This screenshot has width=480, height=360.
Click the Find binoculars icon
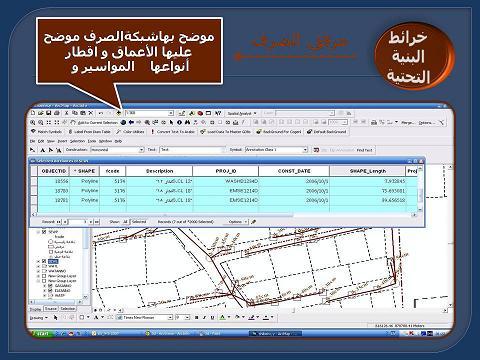[x=187, y=122]
